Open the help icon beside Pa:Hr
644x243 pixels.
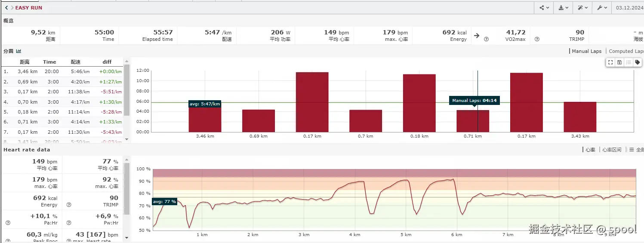pos(8,223)
